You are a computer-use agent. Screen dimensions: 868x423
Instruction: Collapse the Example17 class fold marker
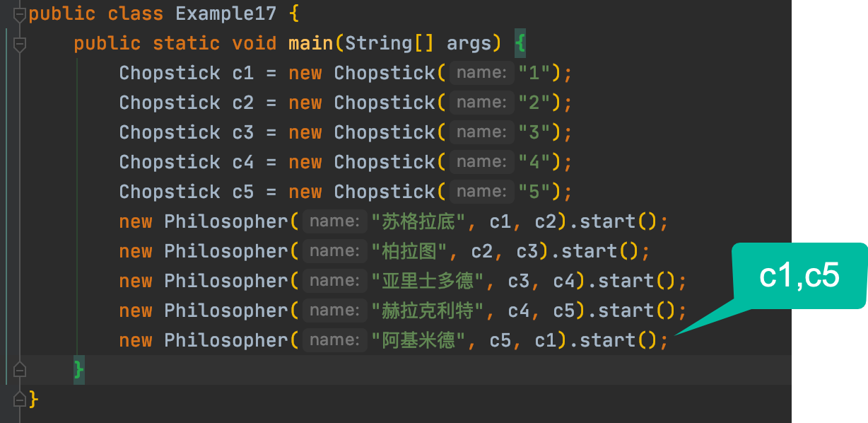[20, 13]
